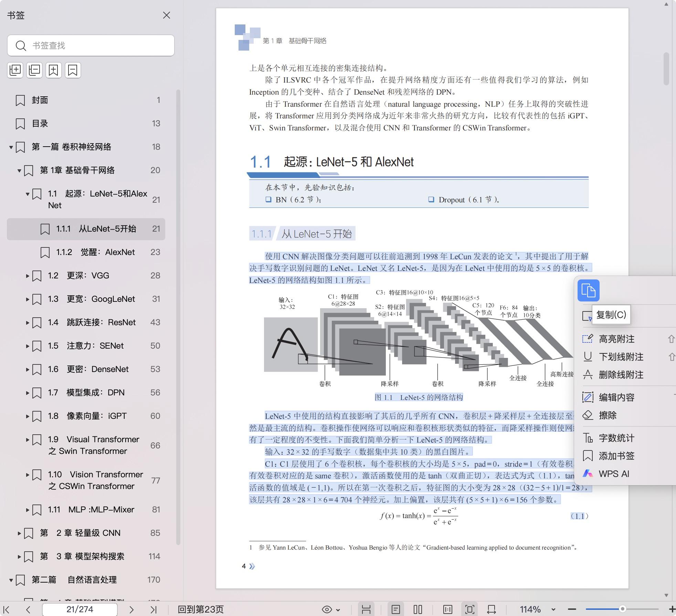Viewport: 676px width, 616px height.
Task: Open the 1.8 像素向量：iGPT bookmark
Action: click(86, 416)
